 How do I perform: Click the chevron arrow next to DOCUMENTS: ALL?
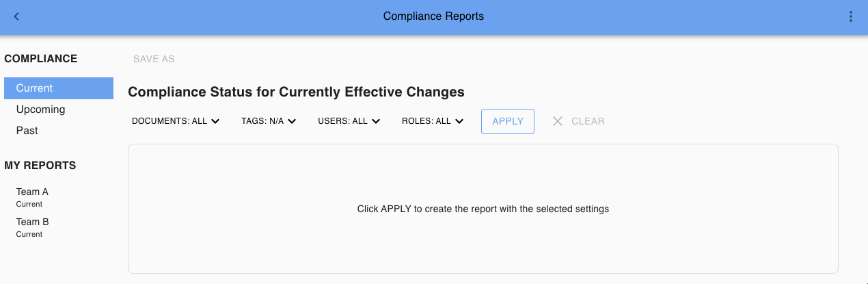[x=215, y=121]
